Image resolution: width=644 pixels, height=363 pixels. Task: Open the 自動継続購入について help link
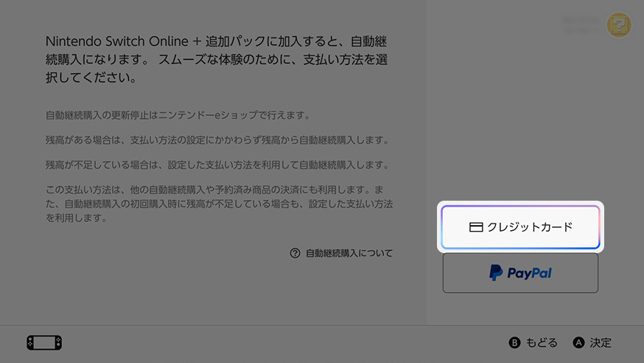point(341,253)
